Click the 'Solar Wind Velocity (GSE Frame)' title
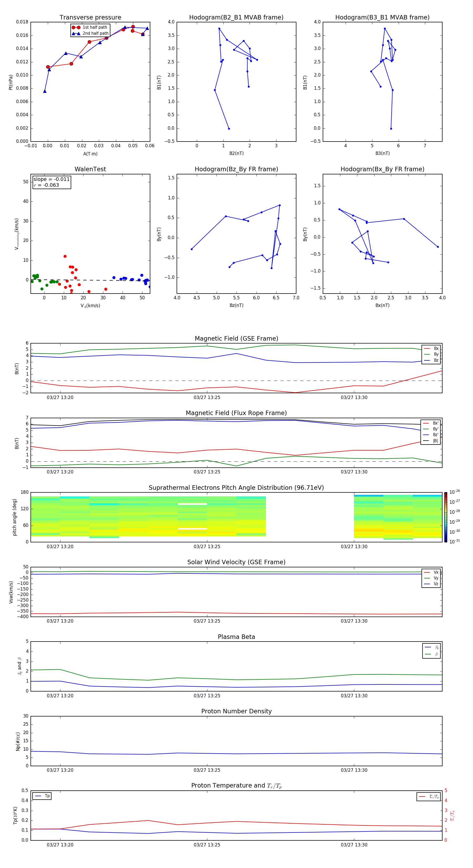Image resolution: width=473 pixels, height=868 pixels. click(236, 562)
